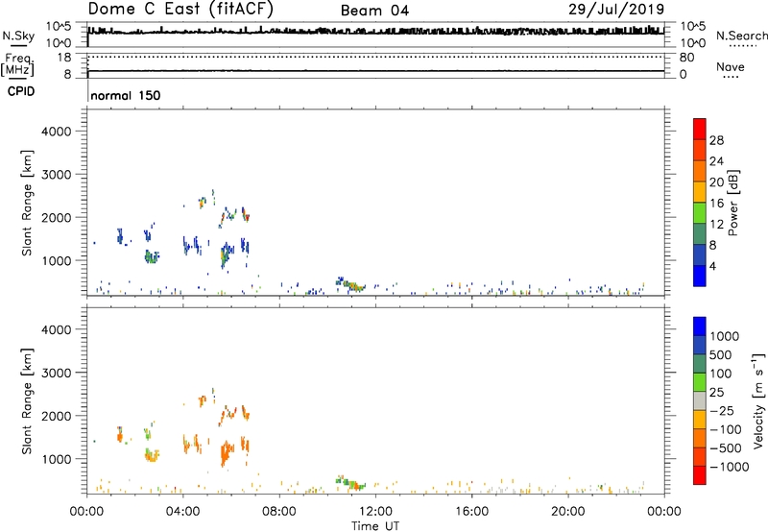Click the '04:00' time axis label

[x=182, y=512]
